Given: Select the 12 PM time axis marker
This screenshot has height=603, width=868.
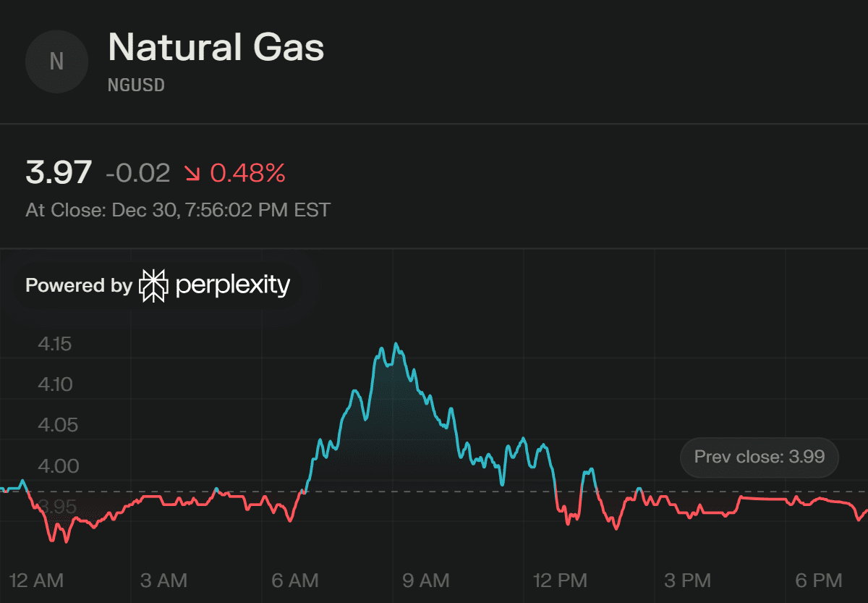Looking at the screenshot, I should (560, 580).
